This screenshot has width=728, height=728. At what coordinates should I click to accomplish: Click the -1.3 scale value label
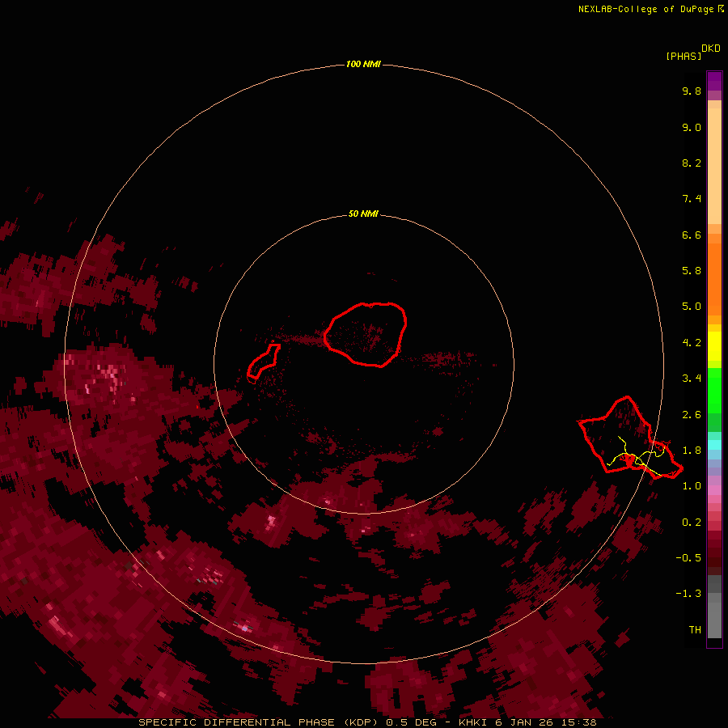688,594
